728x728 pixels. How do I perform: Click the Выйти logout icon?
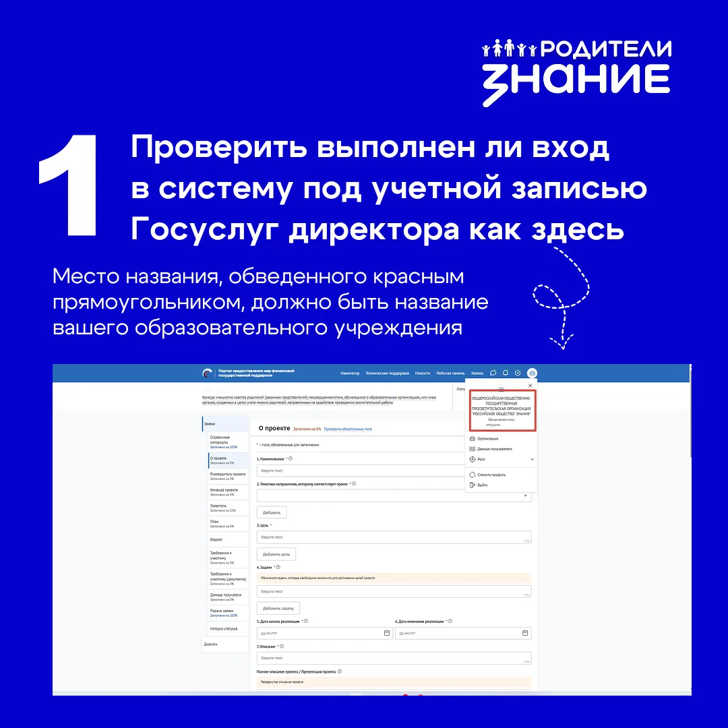click(x=472, y=485)
